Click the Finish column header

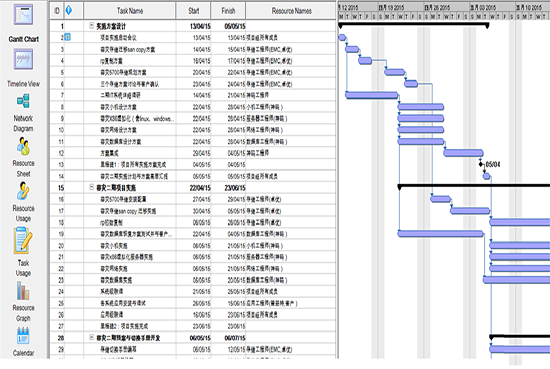tap(228, 11)
